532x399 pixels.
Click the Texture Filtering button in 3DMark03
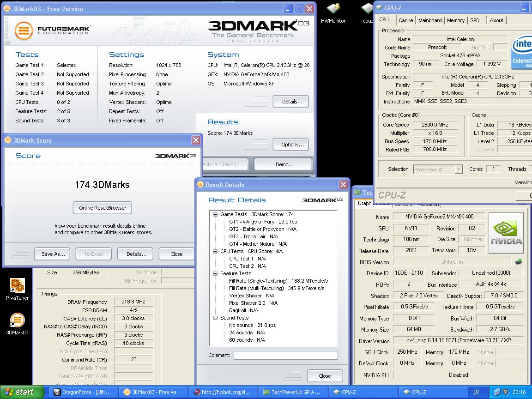225,164
